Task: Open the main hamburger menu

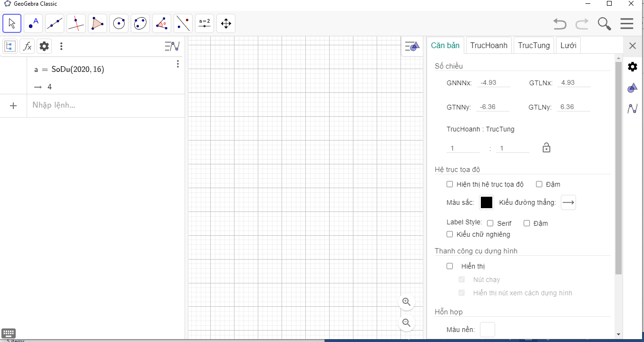Action: coord(626,24)
